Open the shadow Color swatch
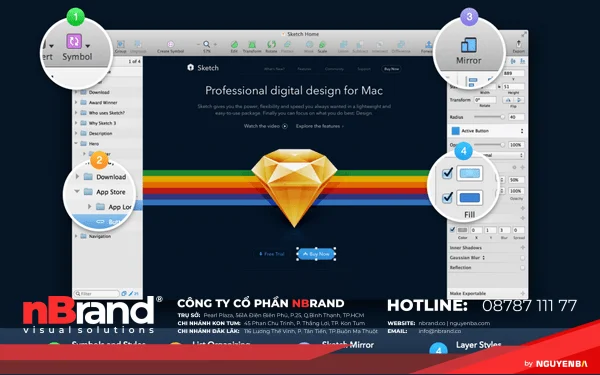This screenshot has width=600, height=375. coord(463,230)
